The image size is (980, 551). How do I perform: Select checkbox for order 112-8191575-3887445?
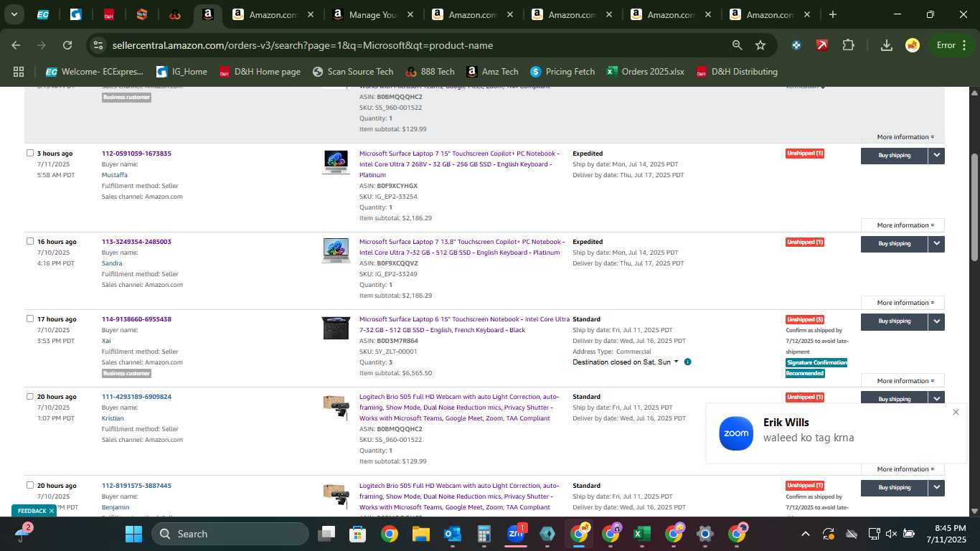click(x=30, y=485)
